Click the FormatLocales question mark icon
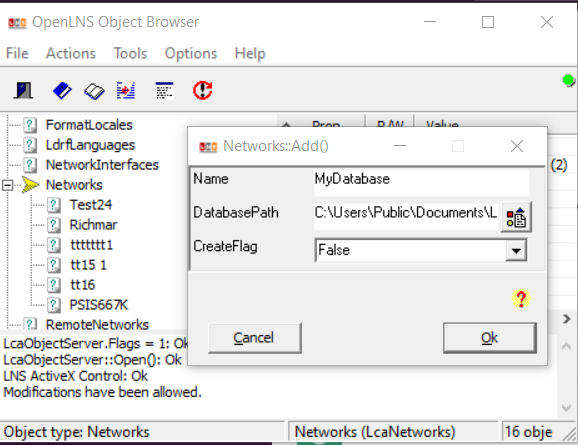Viewport: 578px width, 445px height. pyautogui.click(x=30, y=125)
